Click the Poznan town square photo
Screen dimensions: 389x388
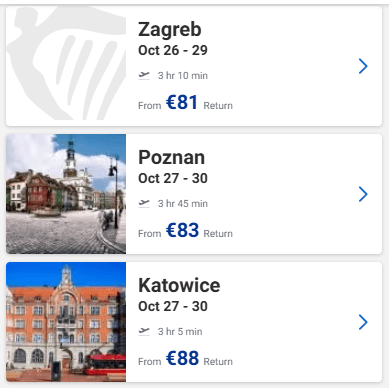(66, 194)
